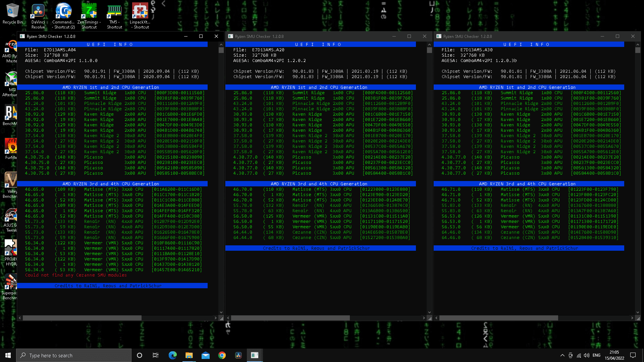Open ASUS GPU Tweak desktop icon
The height and width of the screenshot is (362, 644).
pos(10,220)
